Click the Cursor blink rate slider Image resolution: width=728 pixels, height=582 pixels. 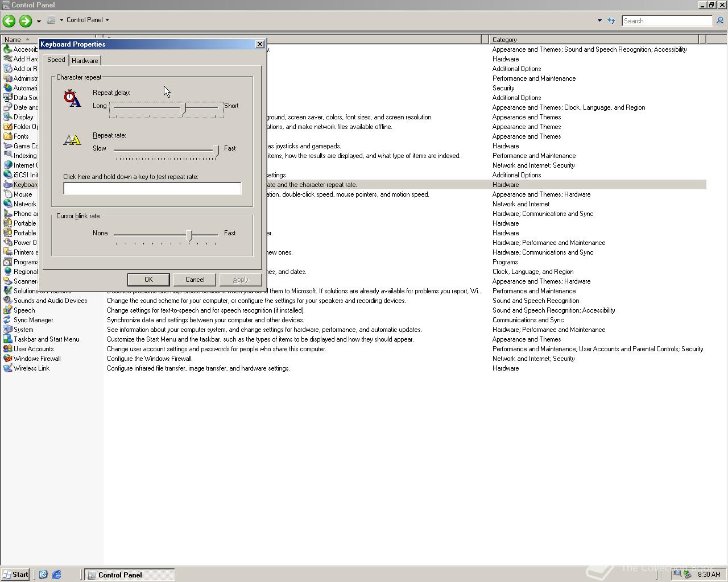(x=166, y=235)
